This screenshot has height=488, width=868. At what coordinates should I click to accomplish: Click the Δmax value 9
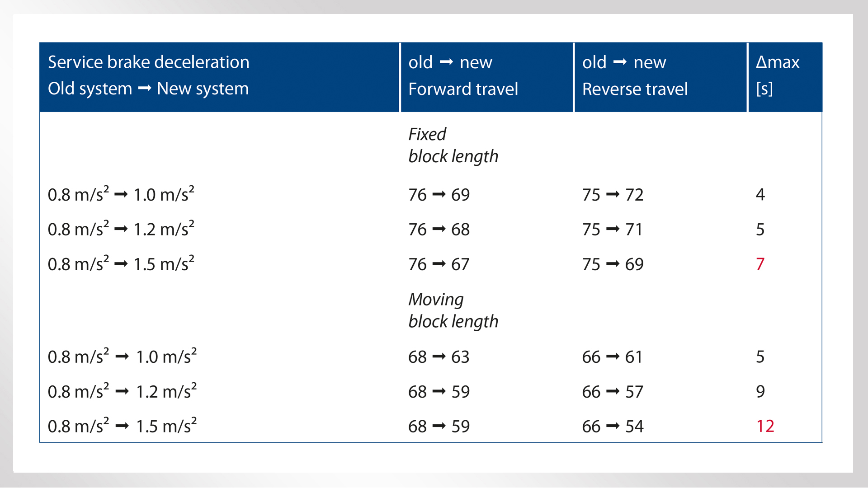coord(760,391)
